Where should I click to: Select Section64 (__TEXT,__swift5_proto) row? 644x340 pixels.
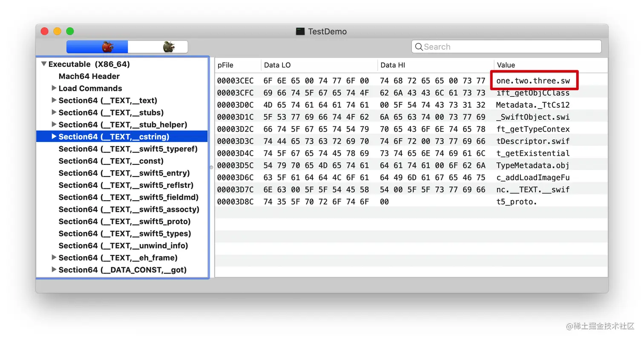(x=125, y=222)
